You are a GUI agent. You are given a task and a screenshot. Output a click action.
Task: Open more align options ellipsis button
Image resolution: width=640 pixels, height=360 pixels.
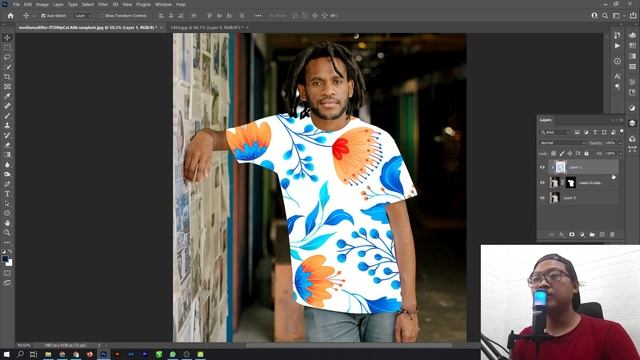point(258,16)
